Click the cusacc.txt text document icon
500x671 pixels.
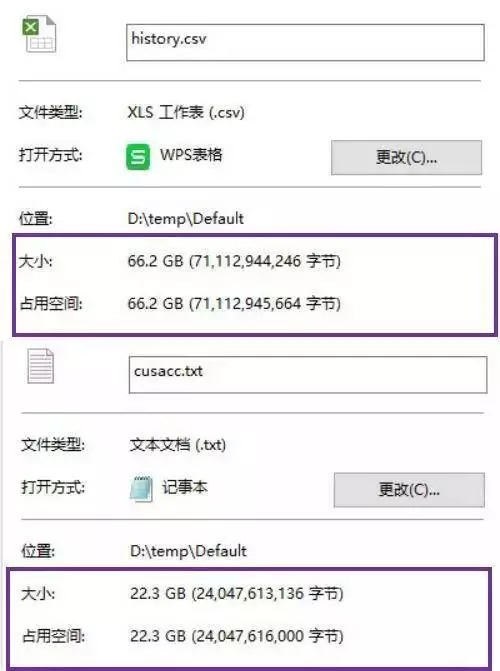pos(41,366)
